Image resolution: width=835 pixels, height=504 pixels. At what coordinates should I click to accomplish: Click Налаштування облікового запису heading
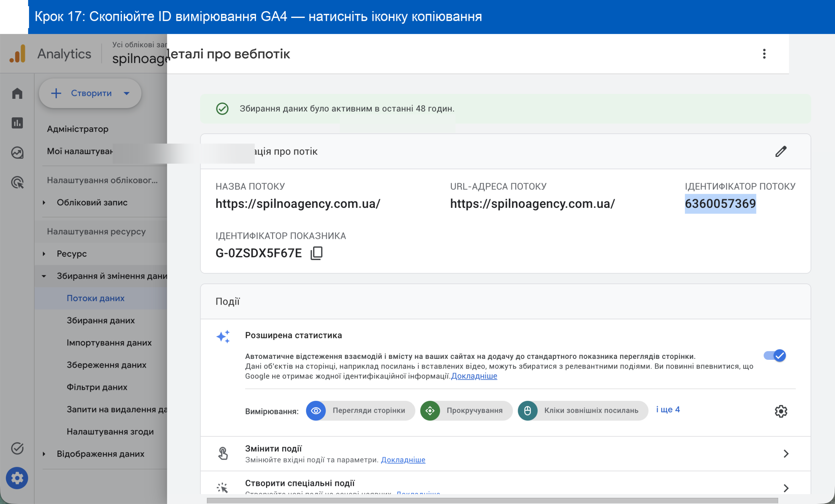click(x=102, y=180)
